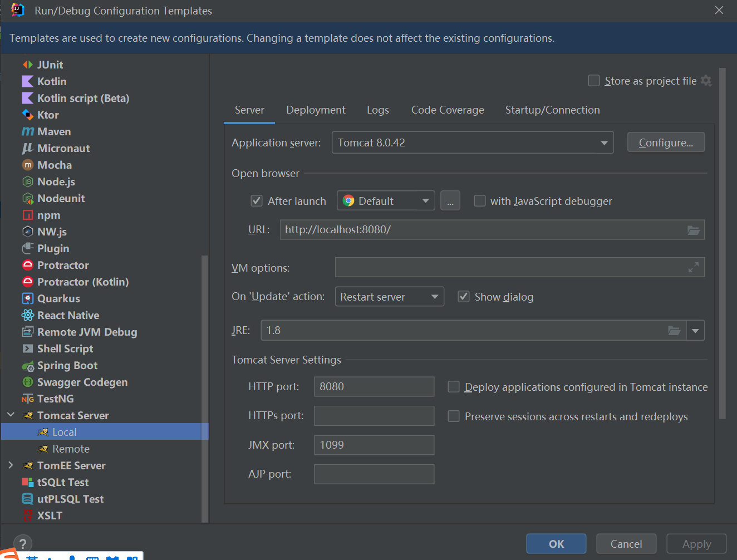Click the Remote JVM Debug icon
Screen dimensions: 737x560
(28, 332)
